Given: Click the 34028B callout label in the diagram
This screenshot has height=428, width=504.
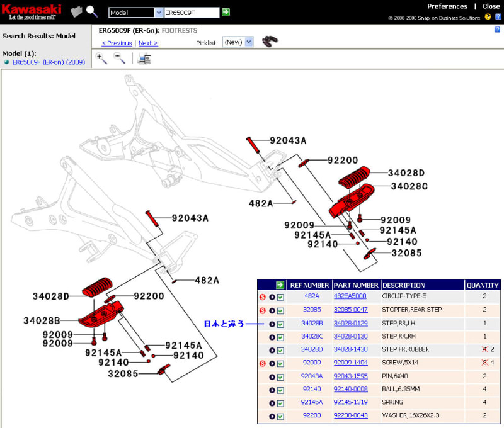Looking at the screenshot, I should click(42, 320).
